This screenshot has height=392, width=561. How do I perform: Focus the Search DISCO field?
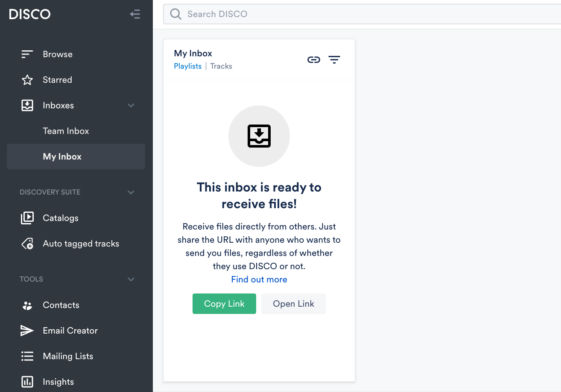pos(362,14)
